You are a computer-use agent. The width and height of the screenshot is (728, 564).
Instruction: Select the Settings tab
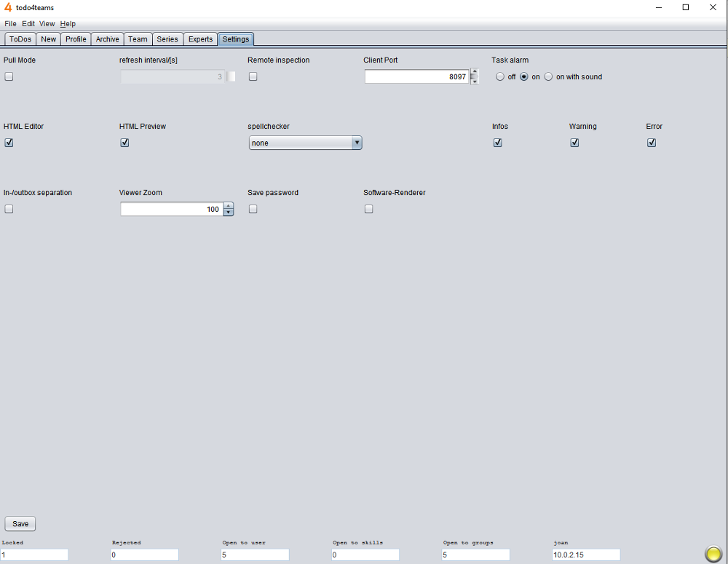tap(235, 39)
